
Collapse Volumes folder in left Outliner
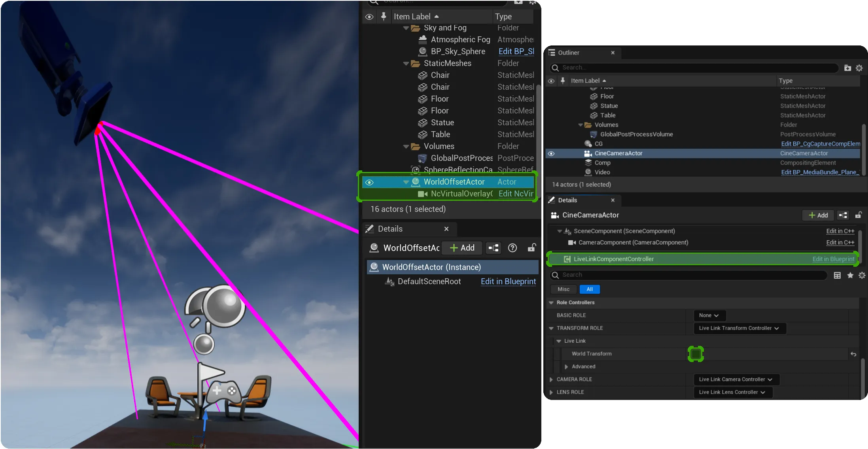pos(406,147)
